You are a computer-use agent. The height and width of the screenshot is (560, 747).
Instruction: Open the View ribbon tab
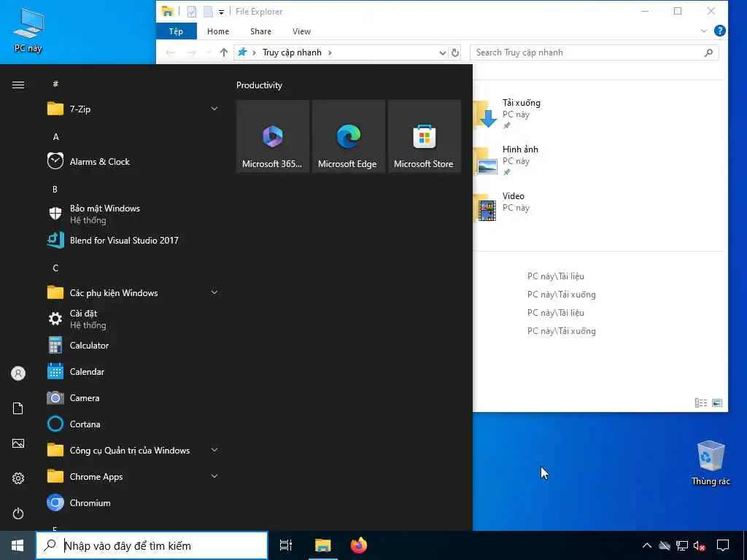[301, 31]
